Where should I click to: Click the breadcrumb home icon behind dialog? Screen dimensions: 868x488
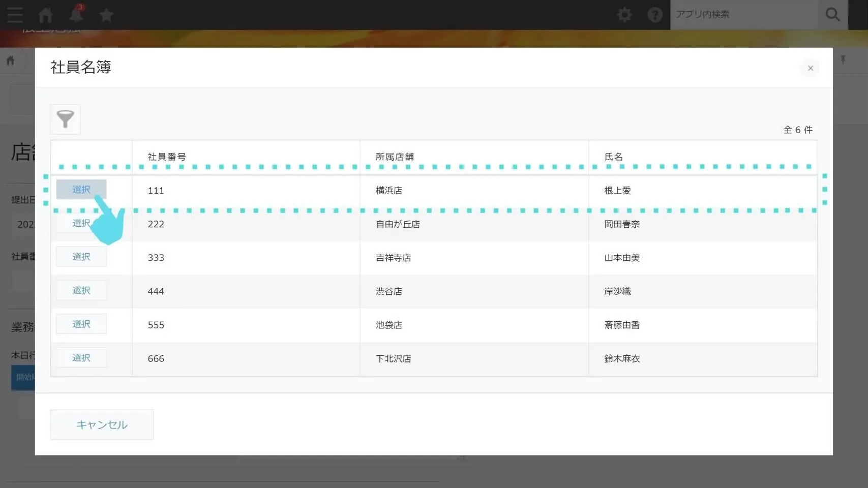pyautogui.click(x=10, y=61)
